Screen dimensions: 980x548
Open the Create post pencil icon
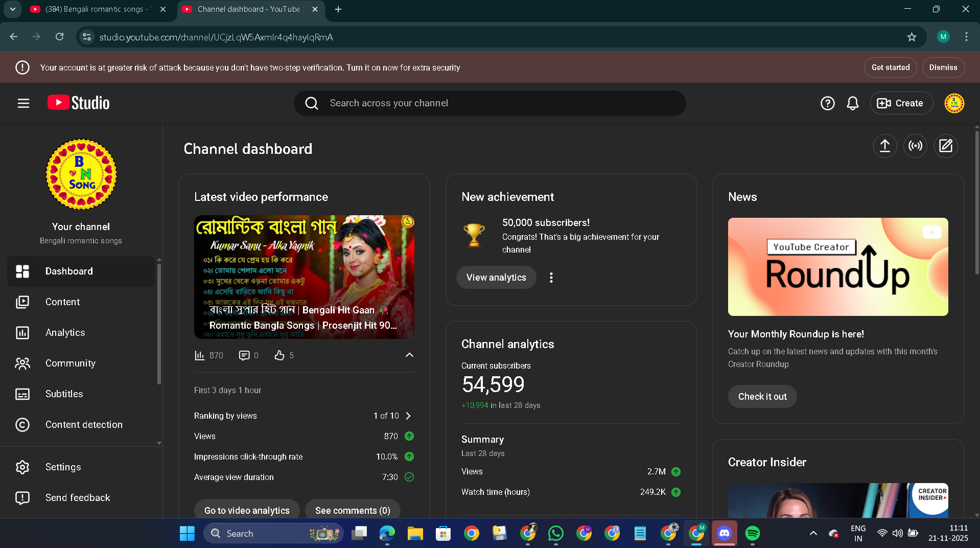946,146
